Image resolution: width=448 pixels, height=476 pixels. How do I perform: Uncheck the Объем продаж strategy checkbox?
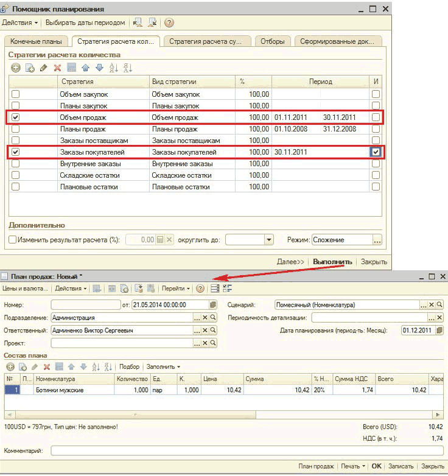click(x=16, y=117)
